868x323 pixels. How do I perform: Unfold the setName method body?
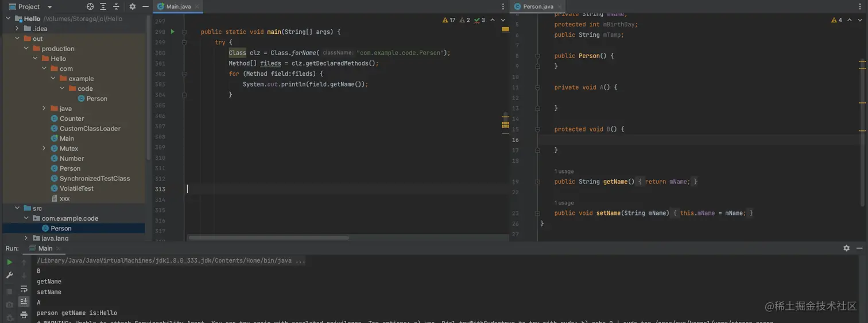[x=538, y=213]
